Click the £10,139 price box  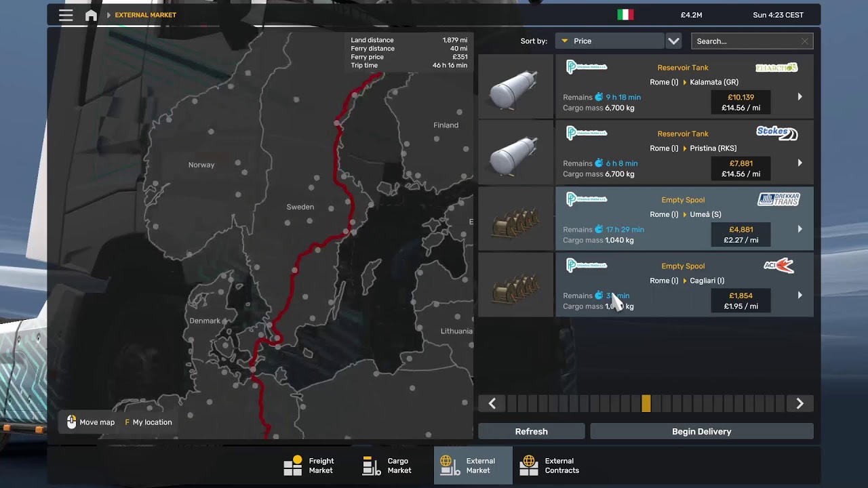[741, 102]
